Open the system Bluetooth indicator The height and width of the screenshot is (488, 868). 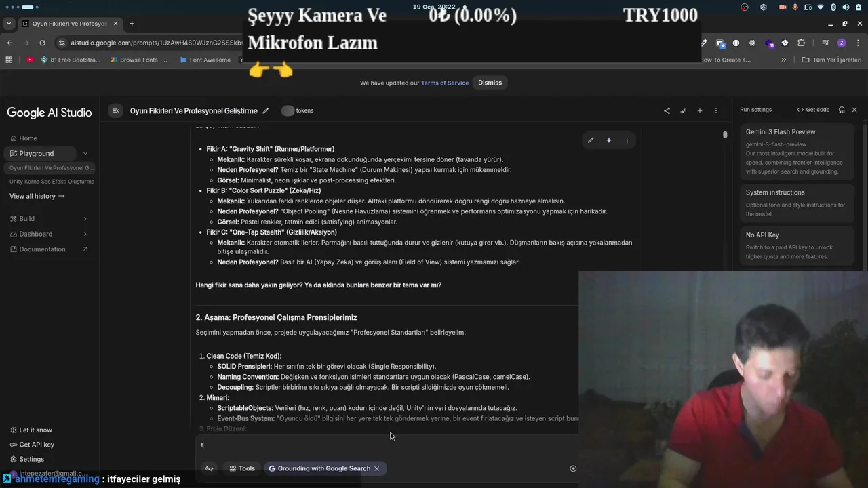(833, 7)
